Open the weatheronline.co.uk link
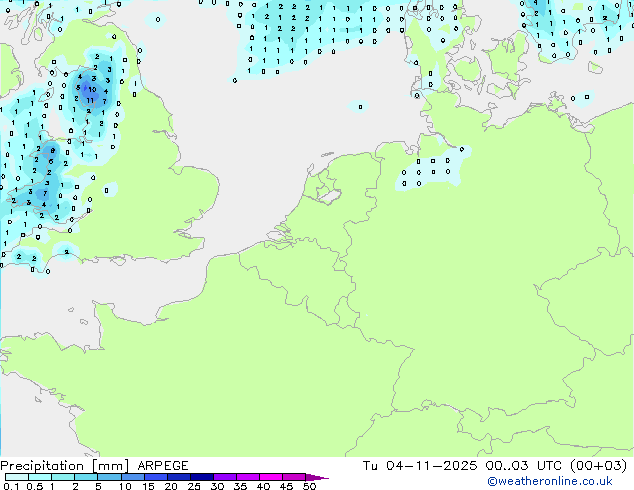Viewport: 634px width, 490px height. 549,481
